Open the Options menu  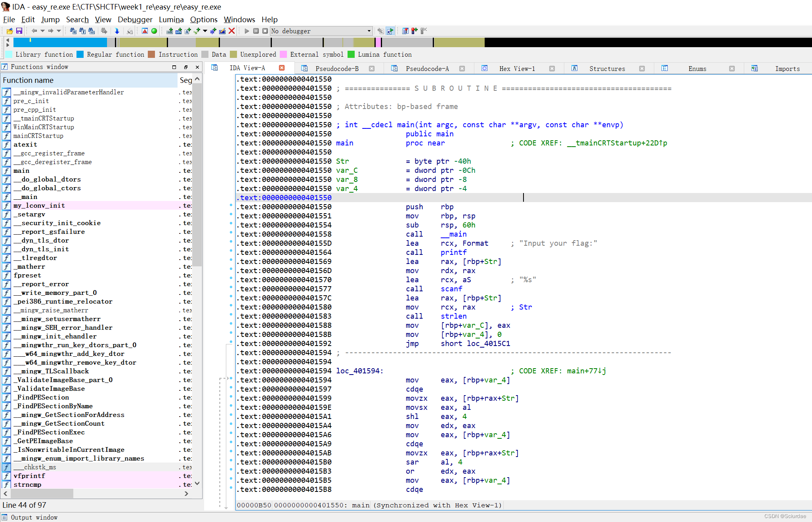pyautogui.click(x=204, y=19)
